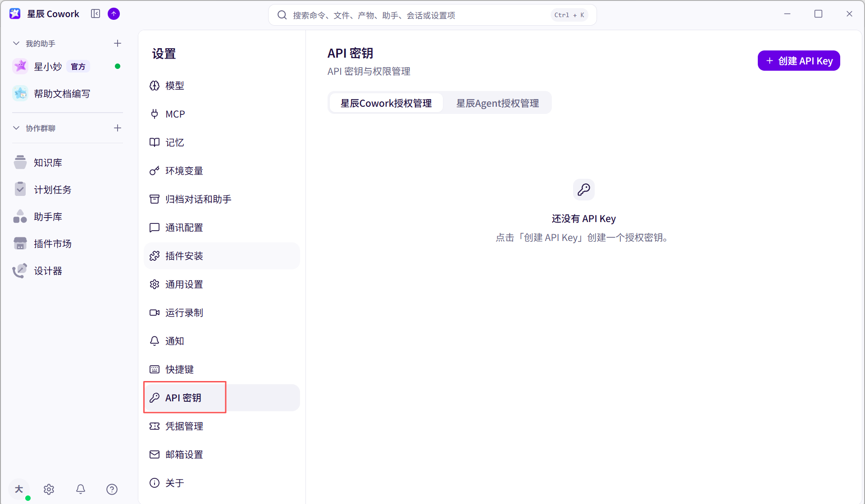The width and height of the screenshot is (865, 504).
Task: Open the 运行录制 settings page
Action: pyautogui.click(x=222, y=313)
